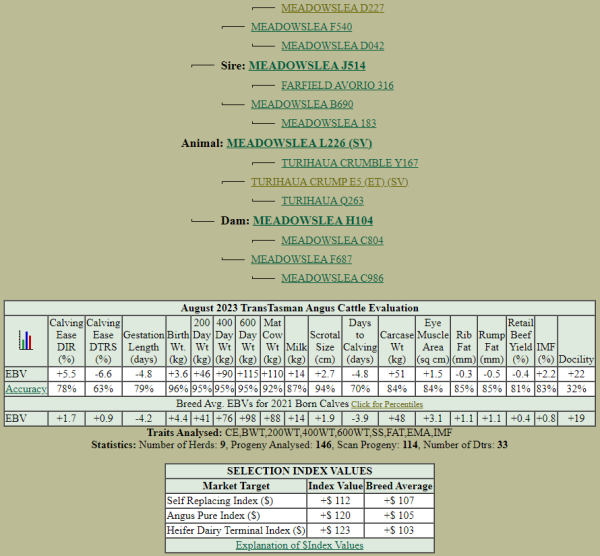This screenshot has width=600, height=556.
Task: Select the IMF column header
Action: 546,341
